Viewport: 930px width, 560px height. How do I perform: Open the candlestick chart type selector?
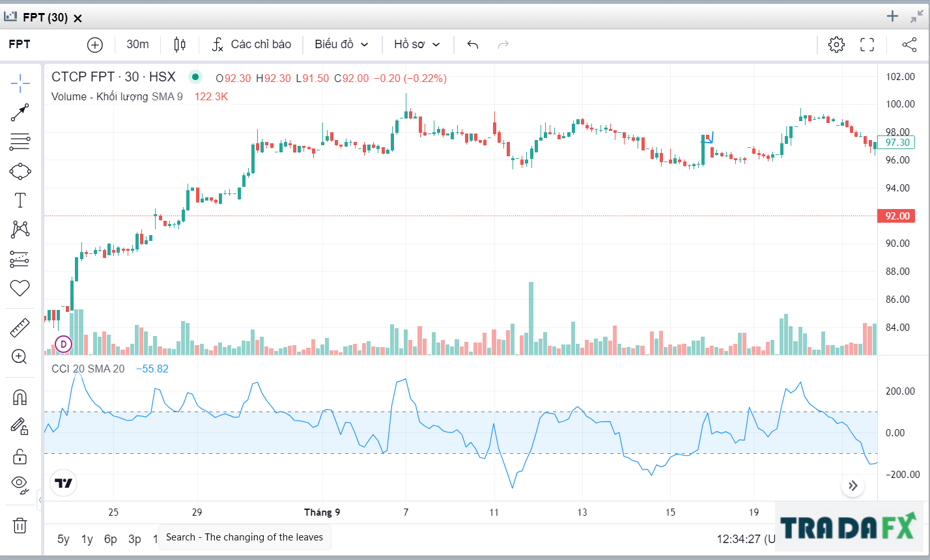180,44
